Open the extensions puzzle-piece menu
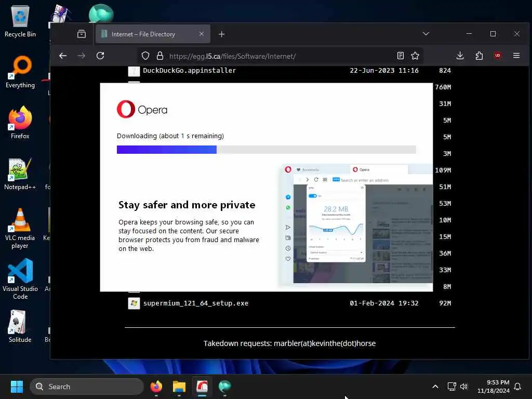 tap(479, 56)
